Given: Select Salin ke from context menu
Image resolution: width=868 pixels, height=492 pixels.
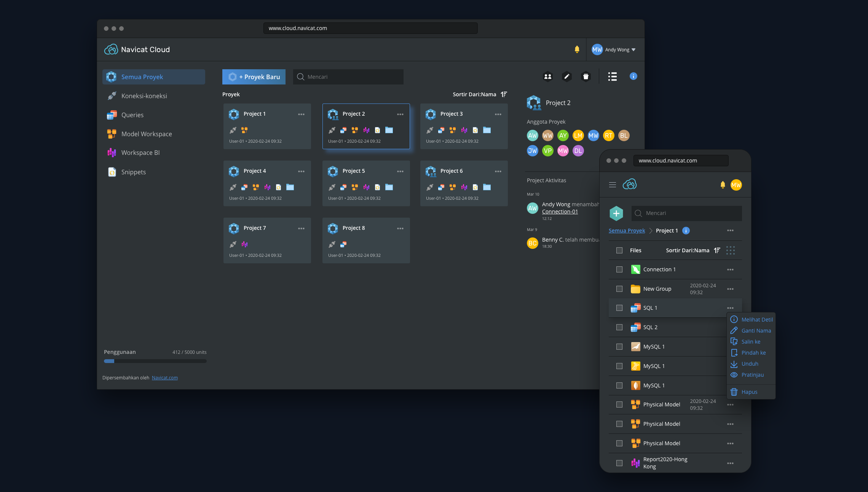Looking at the screenshot, I should pyautogui.click(x=745, y=342).
